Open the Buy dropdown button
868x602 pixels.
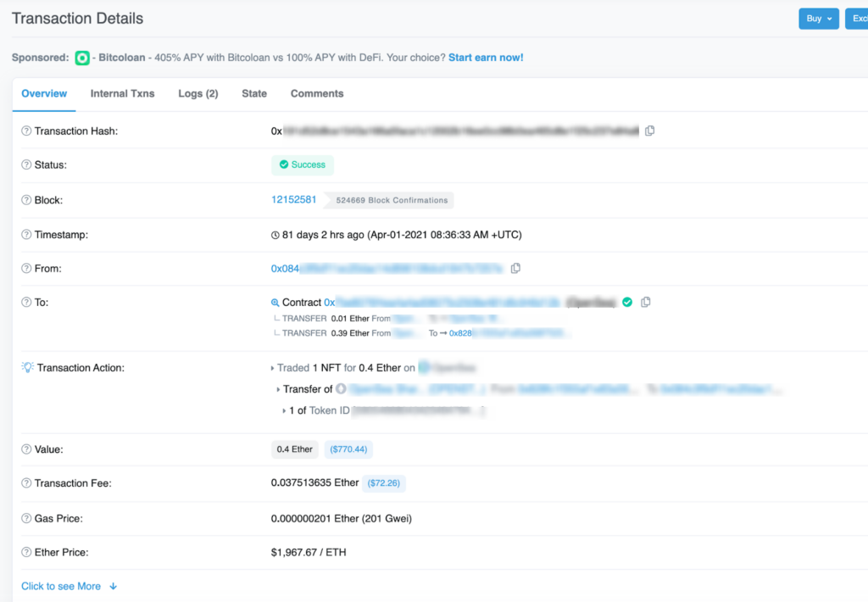point(818,19)
